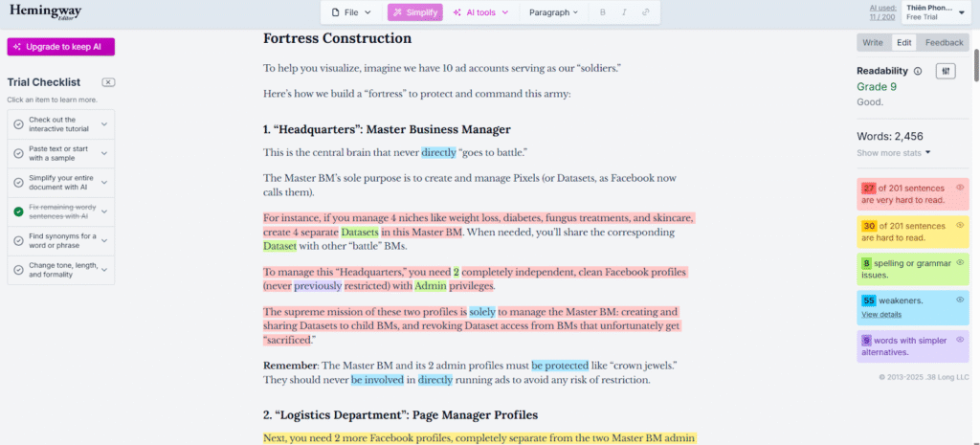Image resolution: width=980 pixels, height=445 pixels.
Task: Open the File menu
Action: click(350, 11)
